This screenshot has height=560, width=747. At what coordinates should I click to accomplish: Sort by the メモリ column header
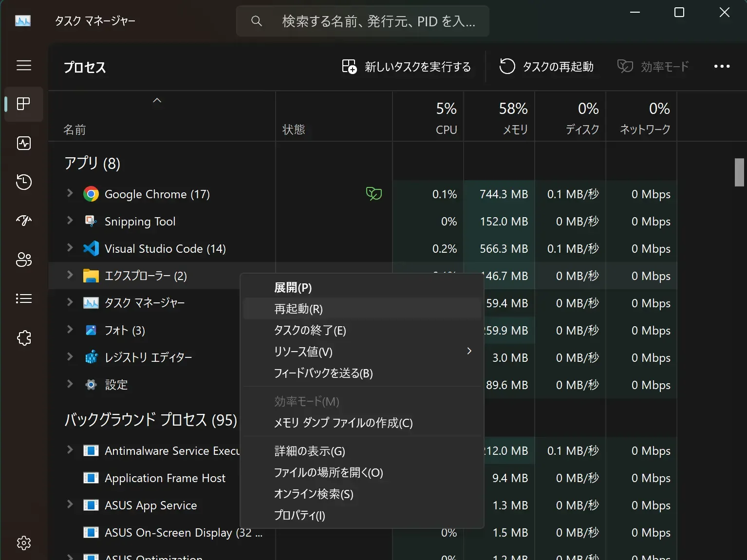click(x=499, y=117)
